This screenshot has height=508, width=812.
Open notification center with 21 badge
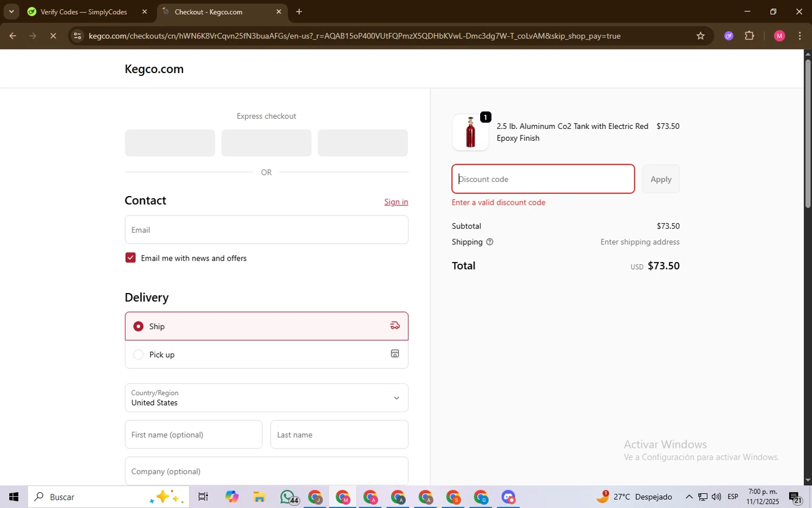pyautogui.click(x=796, y=497)
